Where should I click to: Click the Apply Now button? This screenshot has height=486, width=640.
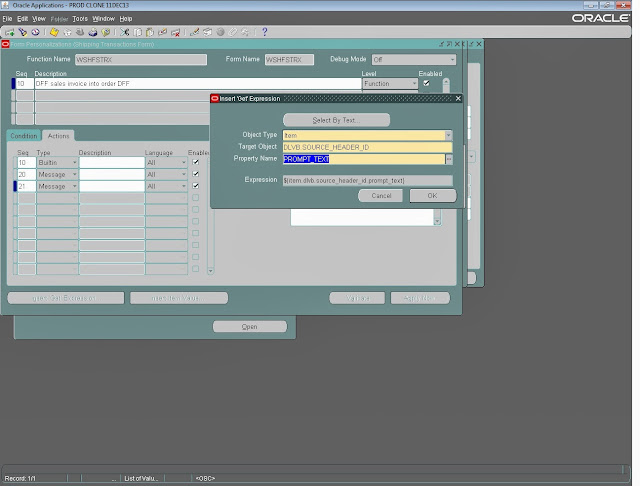point(420,298)
